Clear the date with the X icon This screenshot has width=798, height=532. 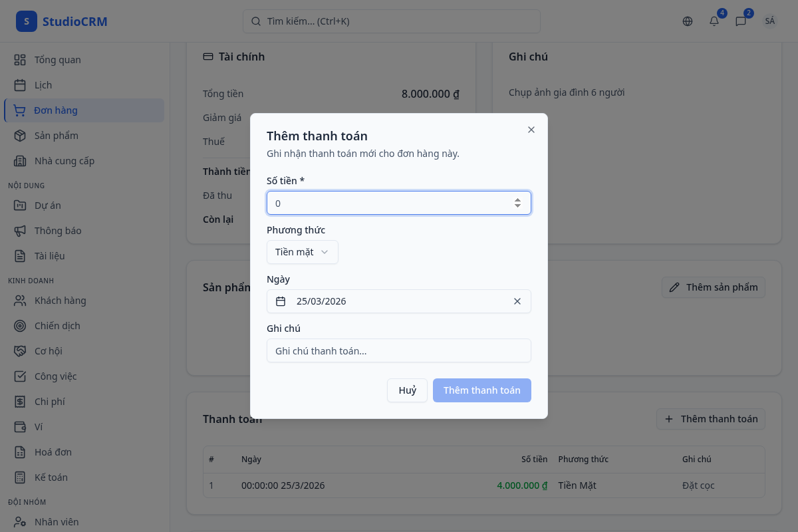point(517,301)
